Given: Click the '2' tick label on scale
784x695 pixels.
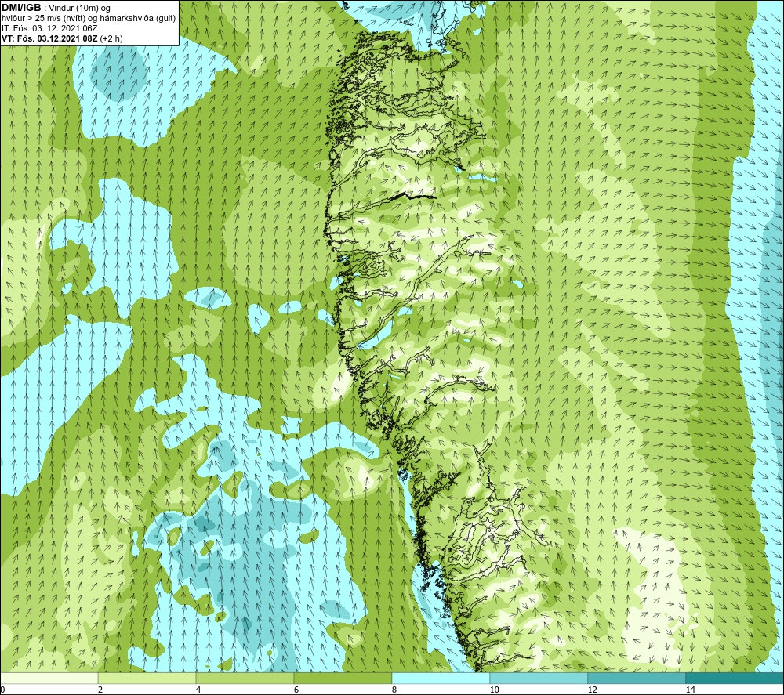Looking at the screenshot, I should click(100, 690).
